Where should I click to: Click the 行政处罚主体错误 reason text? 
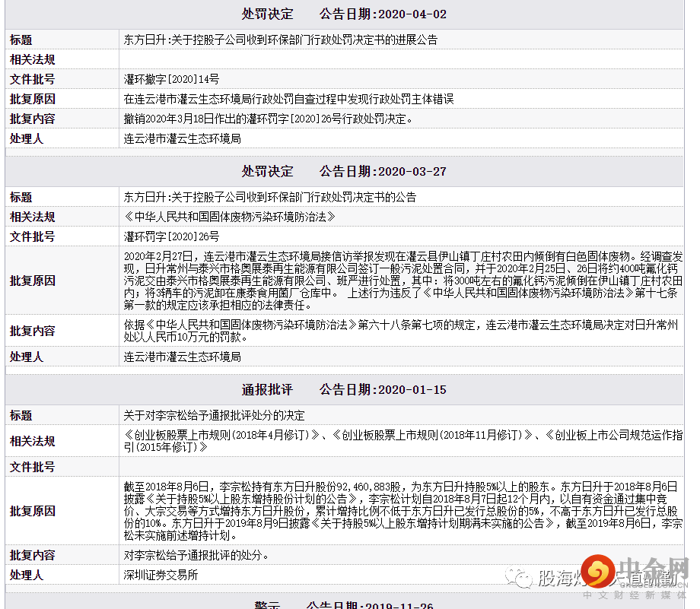(288, 99)
